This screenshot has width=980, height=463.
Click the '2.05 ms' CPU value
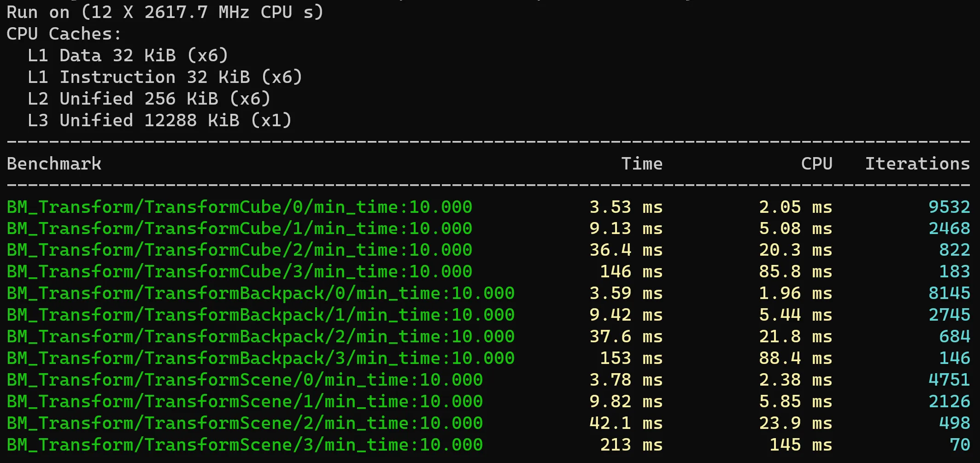[796, 207]
